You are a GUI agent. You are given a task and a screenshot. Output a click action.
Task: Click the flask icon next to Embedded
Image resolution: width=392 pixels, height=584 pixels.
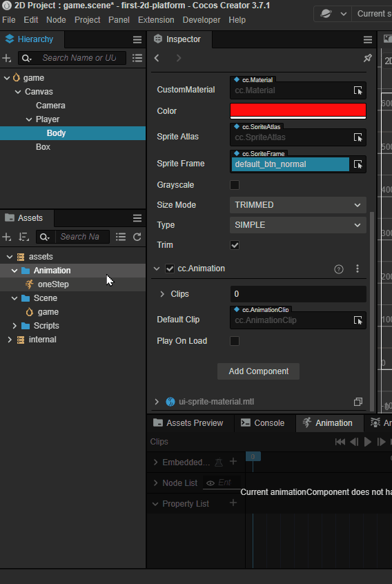219,463
